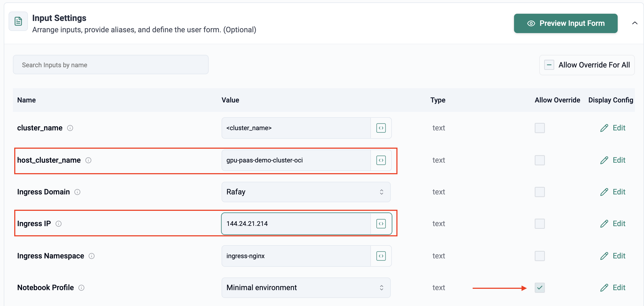Click code expression icon for cluster_name value
Image resolution: width=644 pixels, height=306 pixels.
(381, 128)
